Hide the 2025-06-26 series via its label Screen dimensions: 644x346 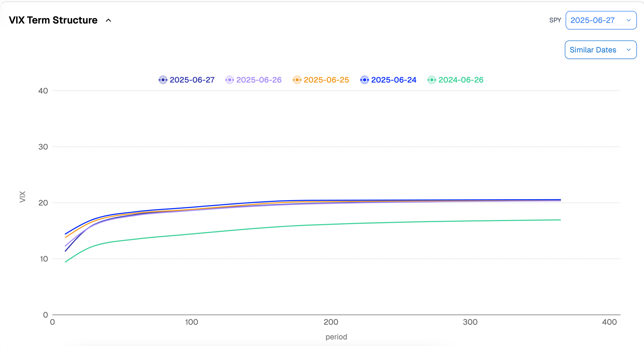(x=259, y=80)
